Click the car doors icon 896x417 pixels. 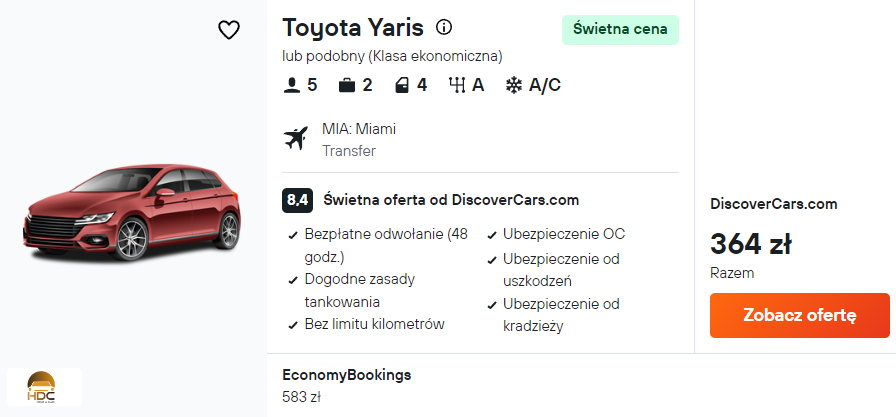pyautogui.click(x=402, y=85)
